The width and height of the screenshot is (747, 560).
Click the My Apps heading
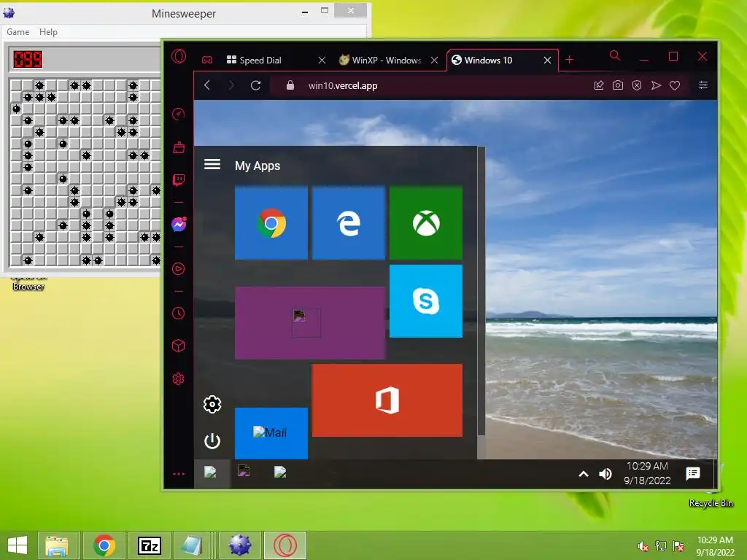tap(258, 166)
